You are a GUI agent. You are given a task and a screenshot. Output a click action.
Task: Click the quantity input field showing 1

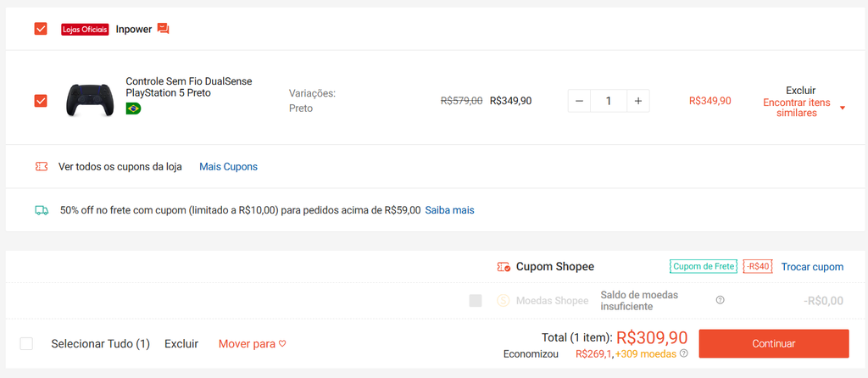click(x=609, y=101)
